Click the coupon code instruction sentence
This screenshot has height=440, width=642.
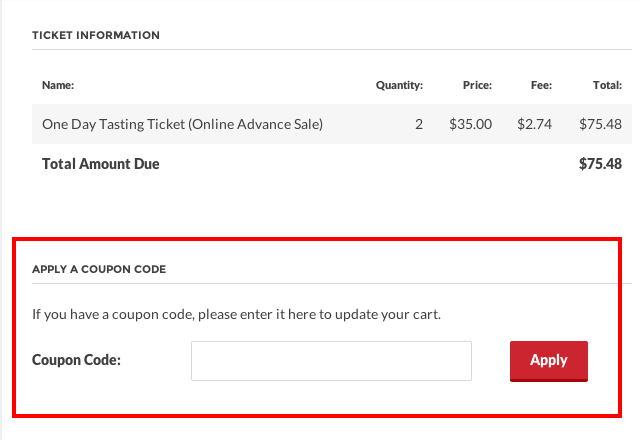[236, 314]
